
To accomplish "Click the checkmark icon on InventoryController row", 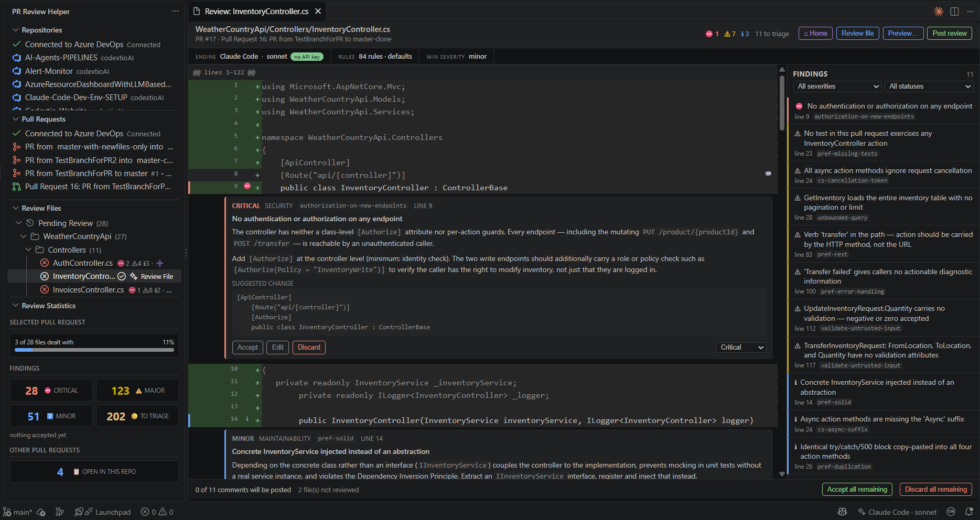I will click(122, 276).
